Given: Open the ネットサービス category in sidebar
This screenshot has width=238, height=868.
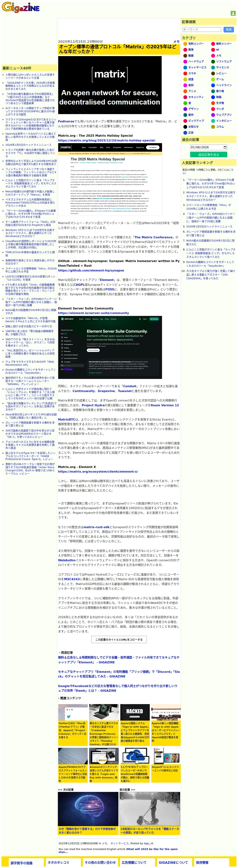Looking at the screenshot, I should click(x=197, y=67).
